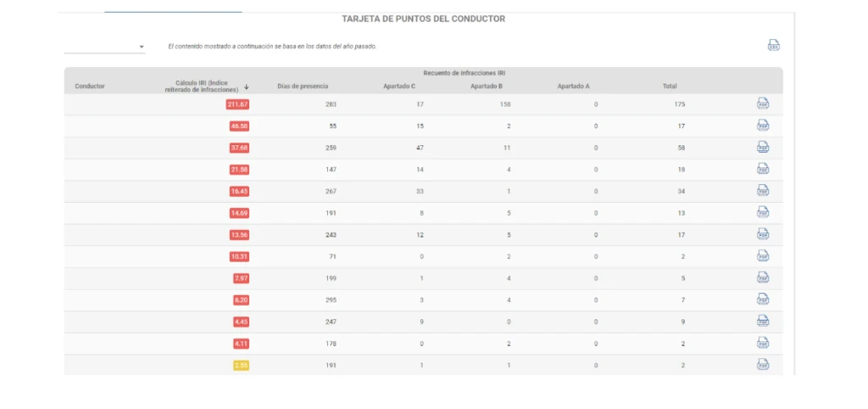Download PDF for the 21.58 IRI row

click(x=763, y=169)
